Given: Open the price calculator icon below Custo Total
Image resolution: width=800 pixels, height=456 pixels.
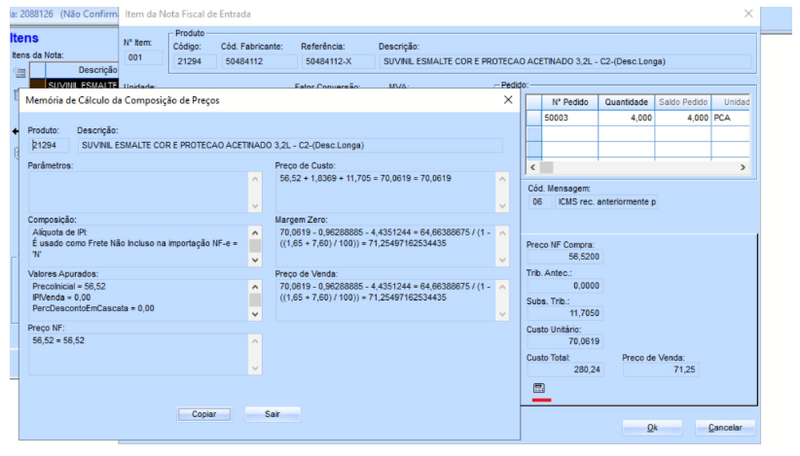Looking at the screenshot, I should [x=539, y=388].
